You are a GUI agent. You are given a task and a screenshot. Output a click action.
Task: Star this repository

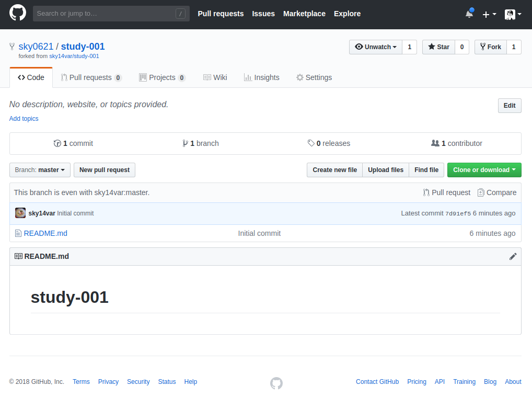(438, 47)
